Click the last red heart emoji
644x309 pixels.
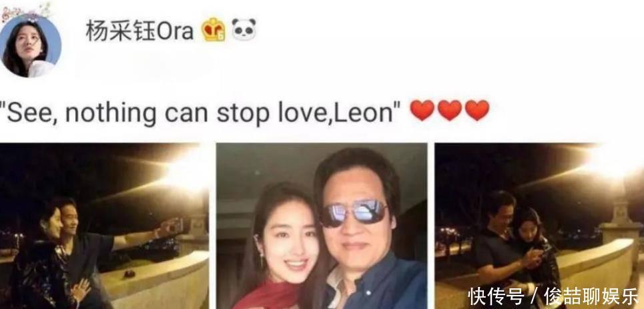tap(477, 110)
